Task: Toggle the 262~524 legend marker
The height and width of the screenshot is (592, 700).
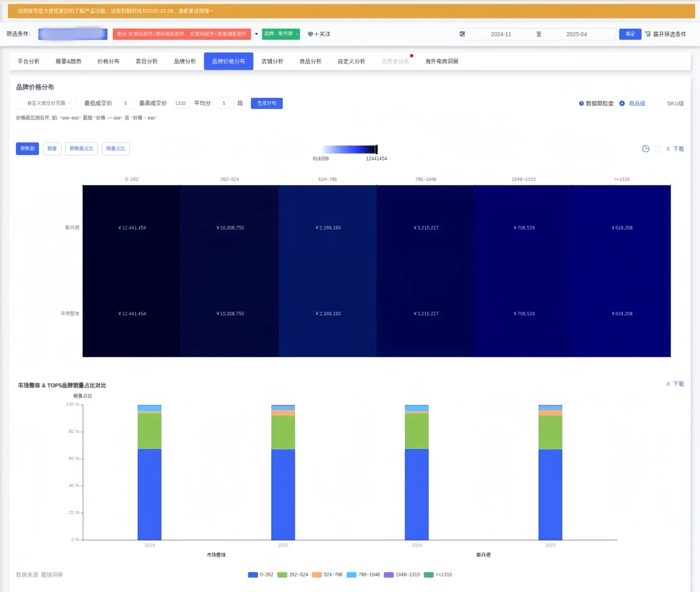Action: click(x=282, y=574)
